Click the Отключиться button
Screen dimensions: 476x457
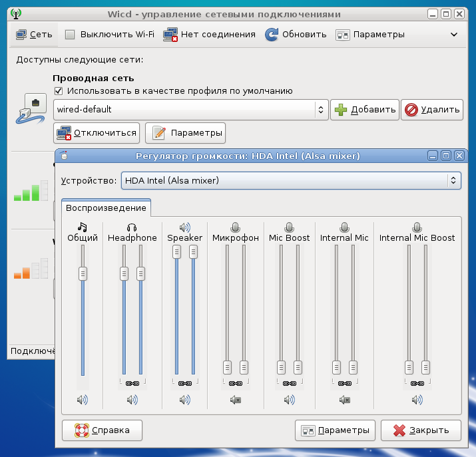[x=97, y=133]
